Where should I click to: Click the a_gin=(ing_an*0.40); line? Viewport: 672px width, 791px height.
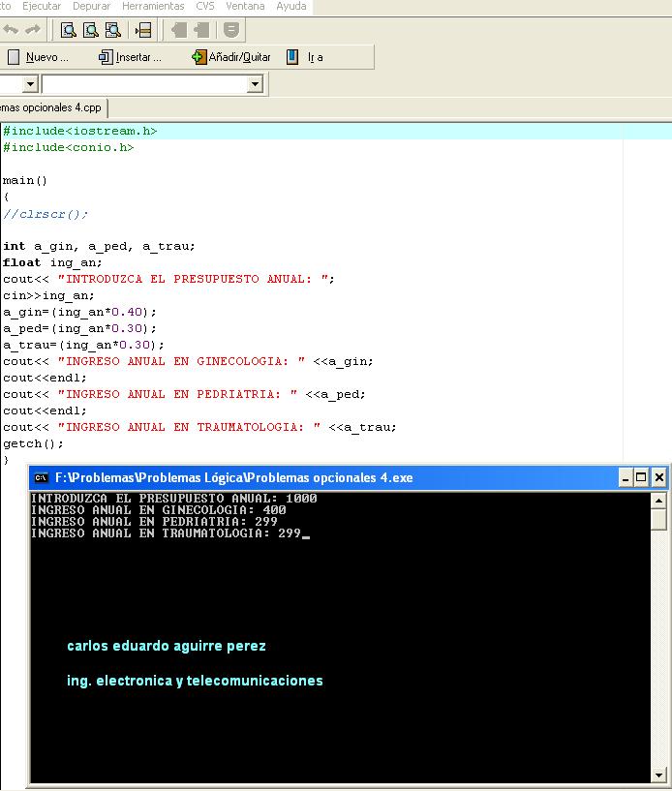click(x=79, y=312)
